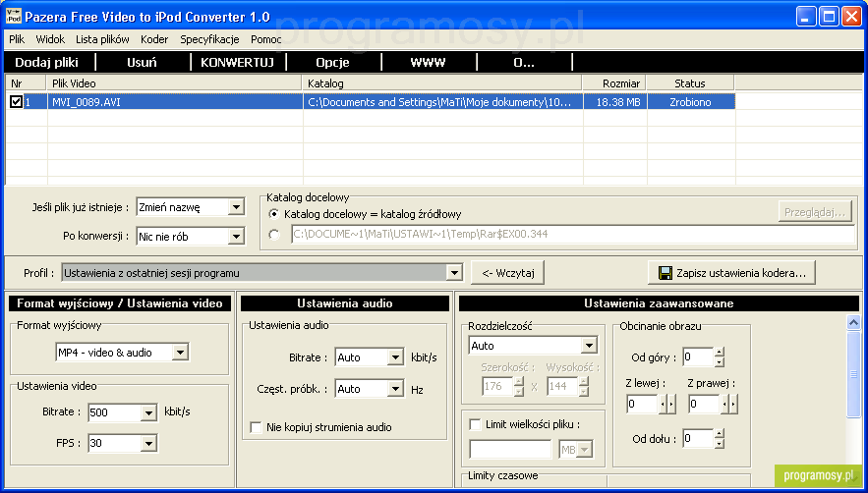Select Katalog docelowy = katalog źródłowy radio
868x493 pixels.
[273, 213]
